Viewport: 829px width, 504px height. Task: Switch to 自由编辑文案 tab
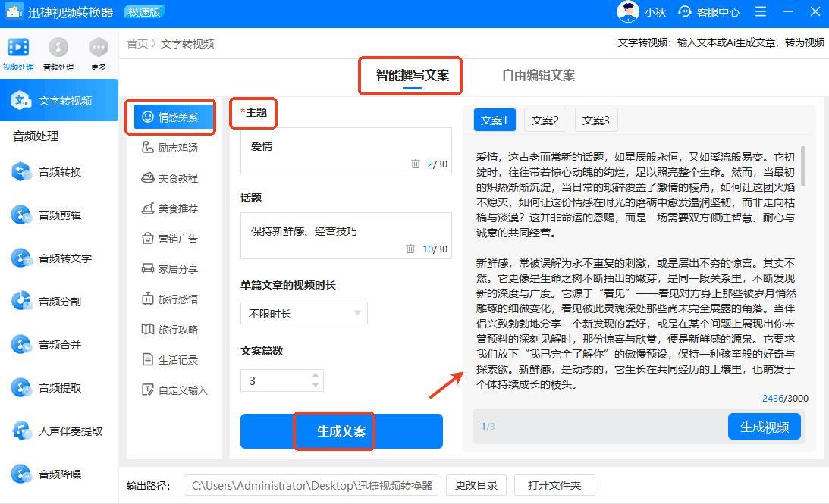(538, 75)
